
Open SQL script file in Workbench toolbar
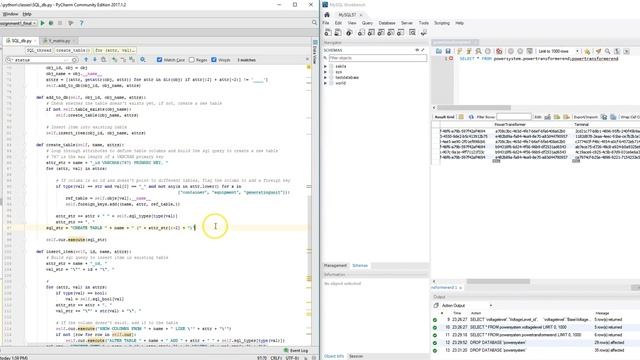[x=338, y=32]
